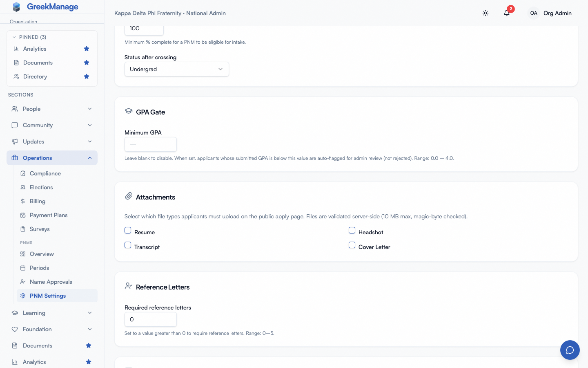Image resolution: width=588 pixels, height=368 pixels.
Task: Click the Operations briefcase icon
Action: [x=15, y=158]
